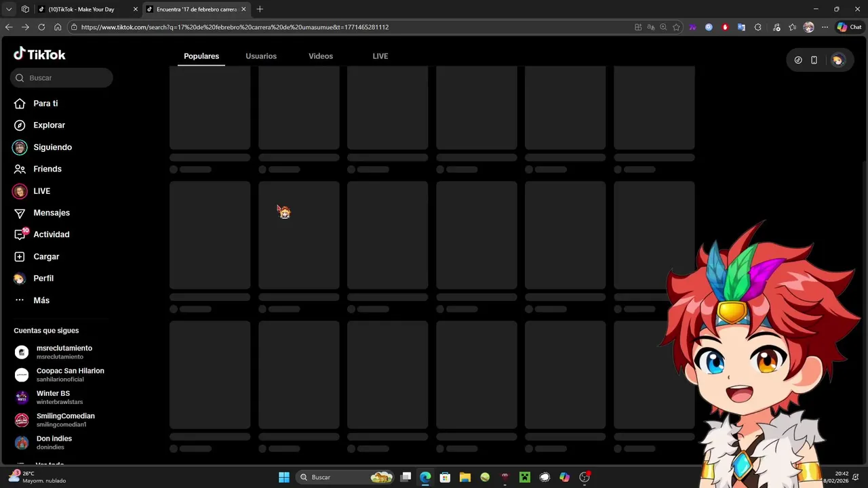Click the red hand blocker extension
Viewport: 868px width, 488px height.
click(x=725, y=27)
